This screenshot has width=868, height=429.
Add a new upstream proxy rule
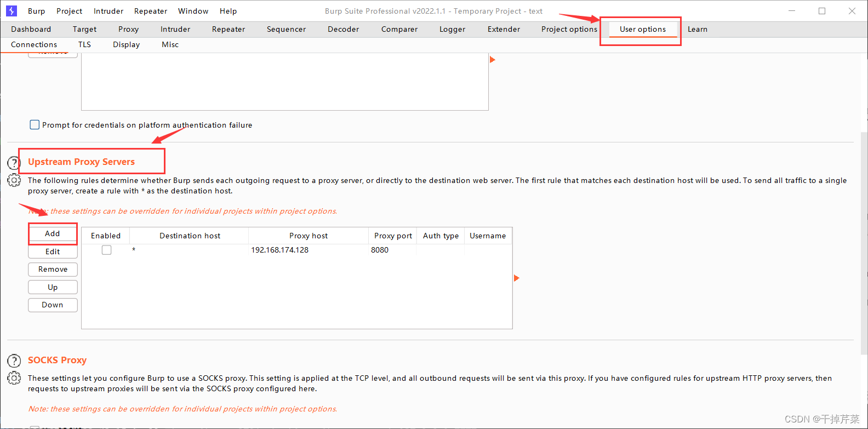[53, 233]
